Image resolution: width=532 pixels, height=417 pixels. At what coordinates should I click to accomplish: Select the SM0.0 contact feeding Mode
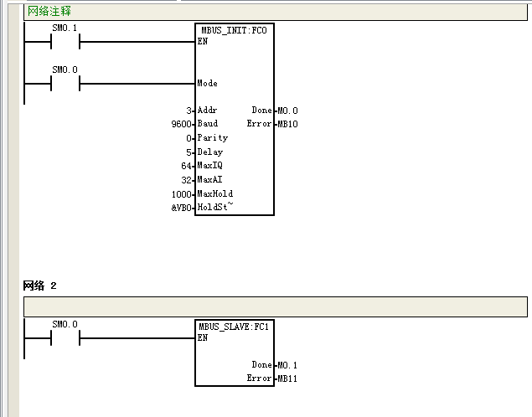[65, 84]
